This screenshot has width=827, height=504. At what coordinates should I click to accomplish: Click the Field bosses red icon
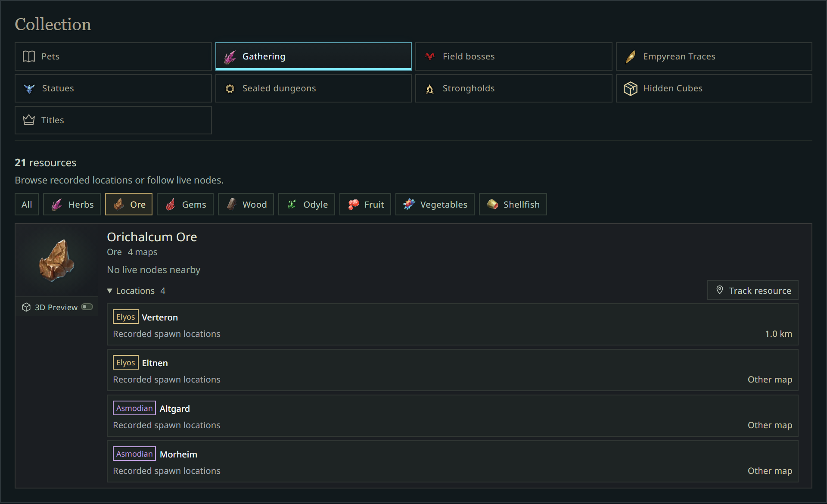pyautogui.click(x=429, y=56)
